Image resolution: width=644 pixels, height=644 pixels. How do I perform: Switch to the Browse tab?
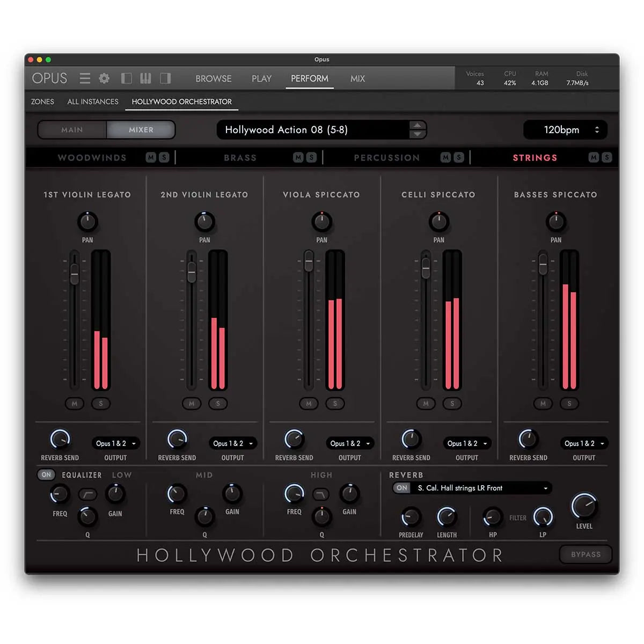coord(213,78)
